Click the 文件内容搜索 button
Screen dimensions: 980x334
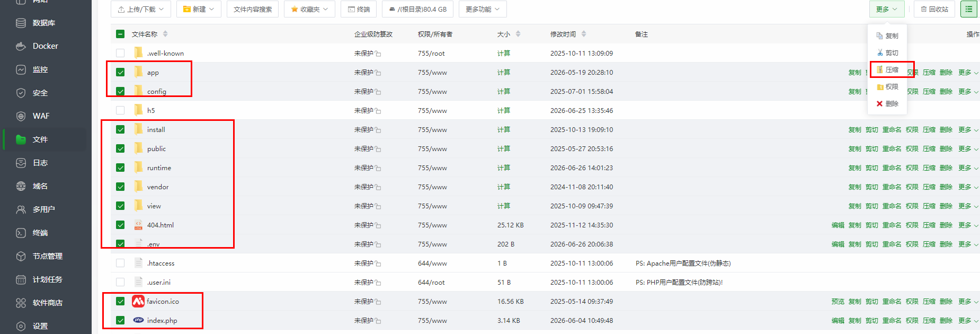(253, 9)
